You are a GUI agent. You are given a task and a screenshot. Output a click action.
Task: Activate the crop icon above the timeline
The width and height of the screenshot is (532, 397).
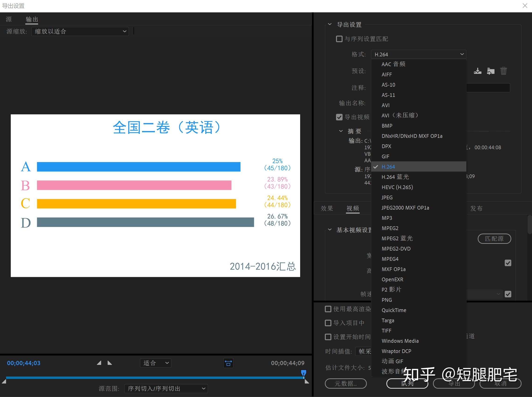pos(228,363)
